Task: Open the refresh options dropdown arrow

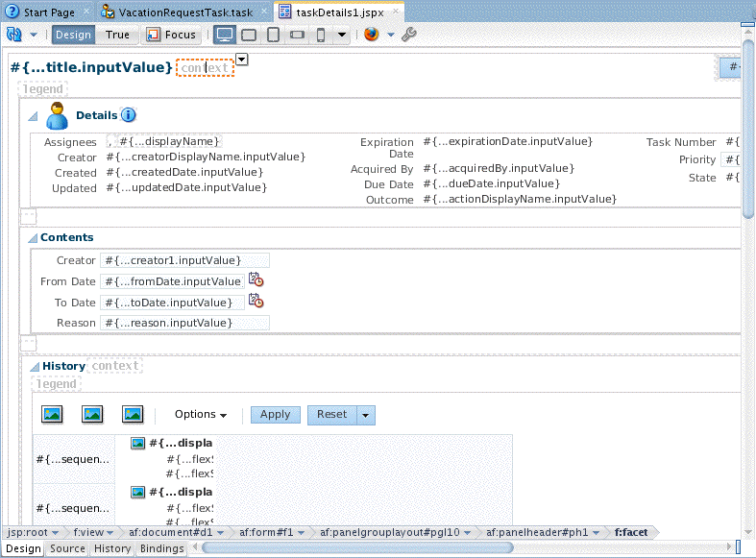Action: [x=34, y=35]
